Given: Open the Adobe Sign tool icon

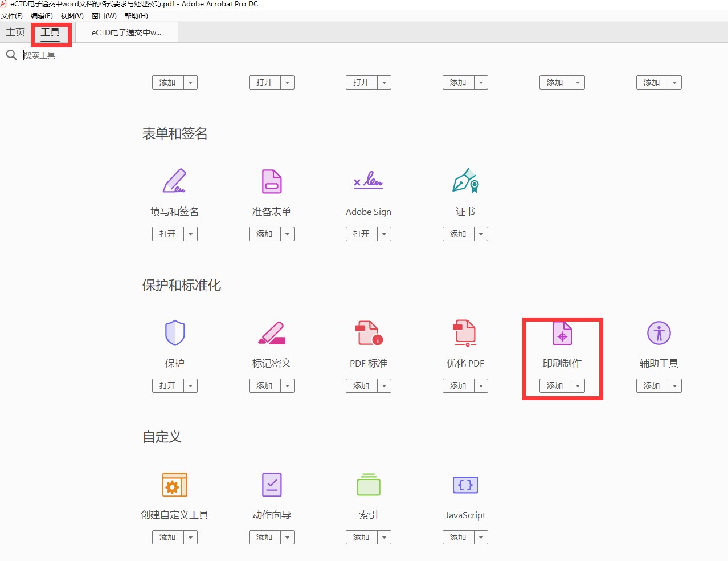Looking at the screenshot, I should [x=368, y=181].
